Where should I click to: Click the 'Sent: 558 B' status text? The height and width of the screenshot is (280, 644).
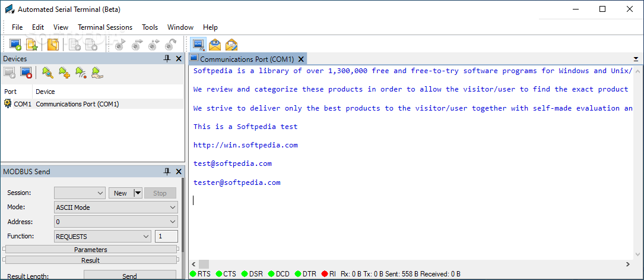(x=401, y=274)
